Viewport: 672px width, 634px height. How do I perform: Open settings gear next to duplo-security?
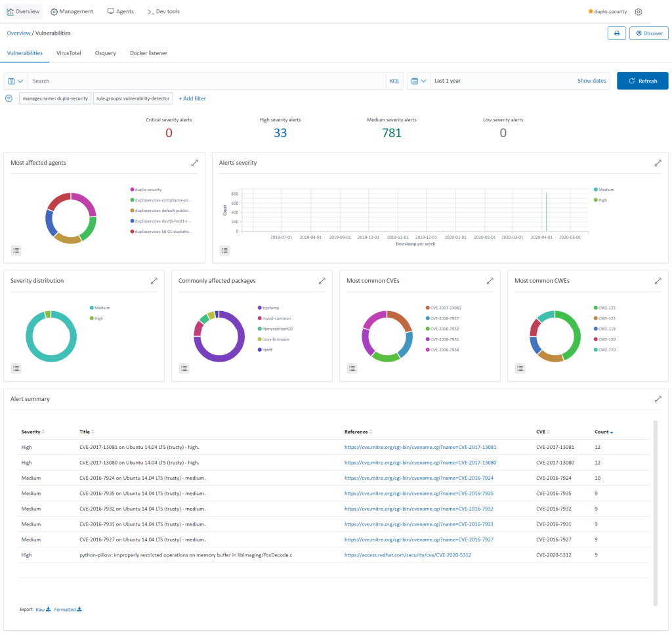coord(639,12)
